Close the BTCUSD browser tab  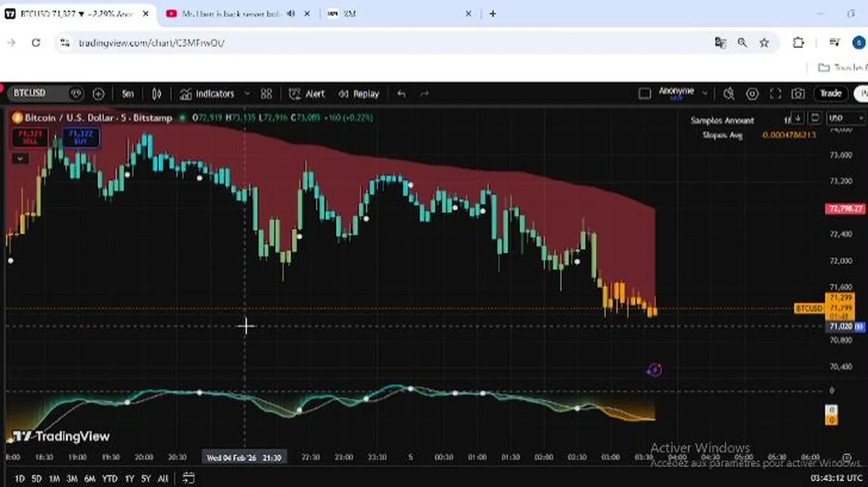pyautogui.click(x=147, y=14)
